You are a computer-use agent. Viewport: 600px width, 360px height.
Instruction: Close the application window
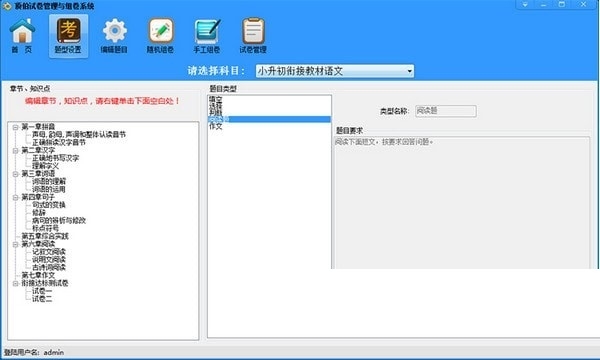pyautogui.click(x=584, y=4)
